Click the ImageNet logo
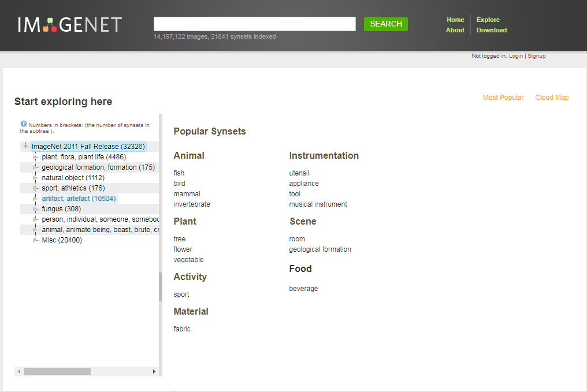Viewport: 587px width, 392px height. (70, 25)
